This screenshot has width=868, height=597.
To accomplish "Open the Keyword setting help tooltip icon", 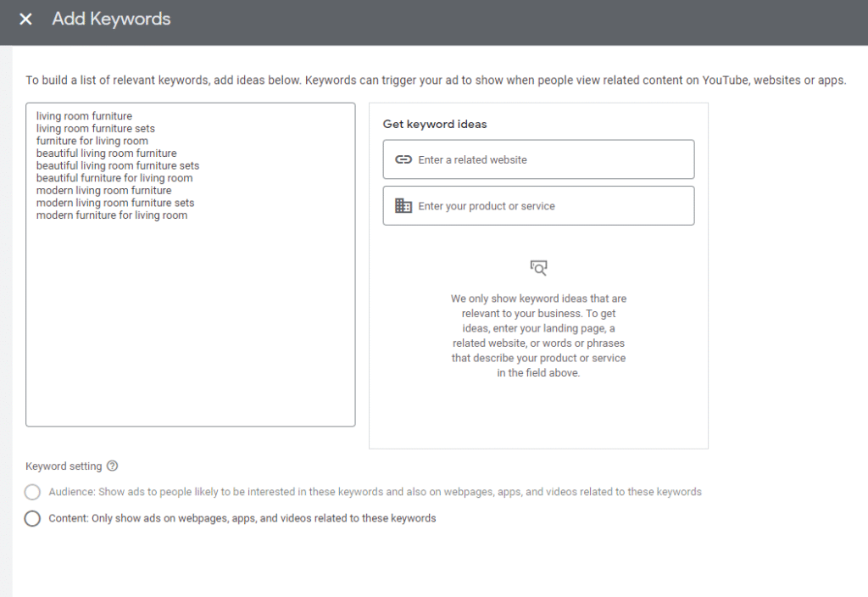I will pos(113,466).
